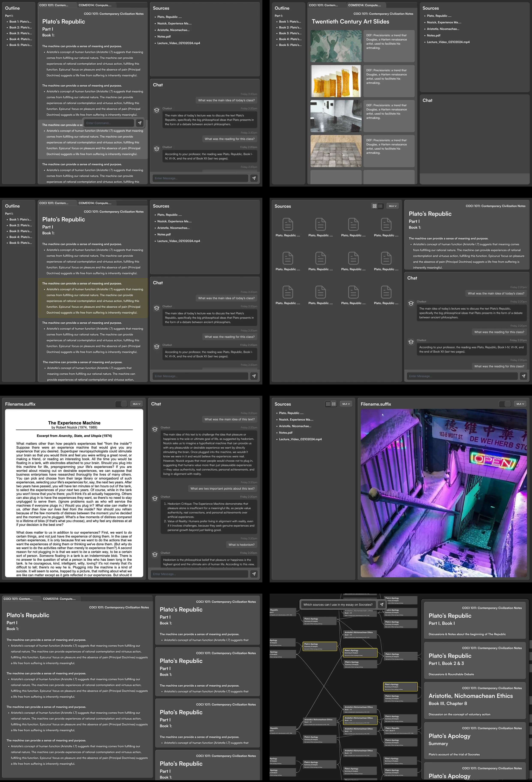
Task: Send message in chat beside Experience Machine document
Action: 254,574
